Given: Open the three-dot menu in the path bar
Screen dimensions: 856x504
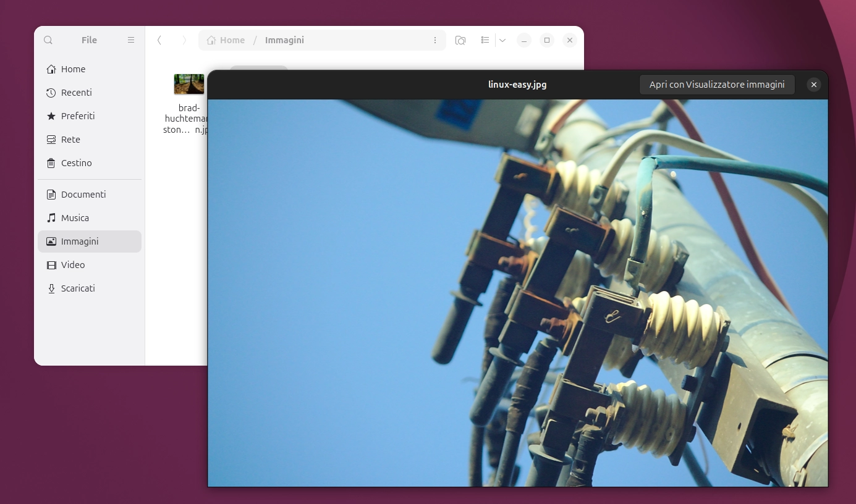Looking at the screenshot, I should (x=435, y=40).
